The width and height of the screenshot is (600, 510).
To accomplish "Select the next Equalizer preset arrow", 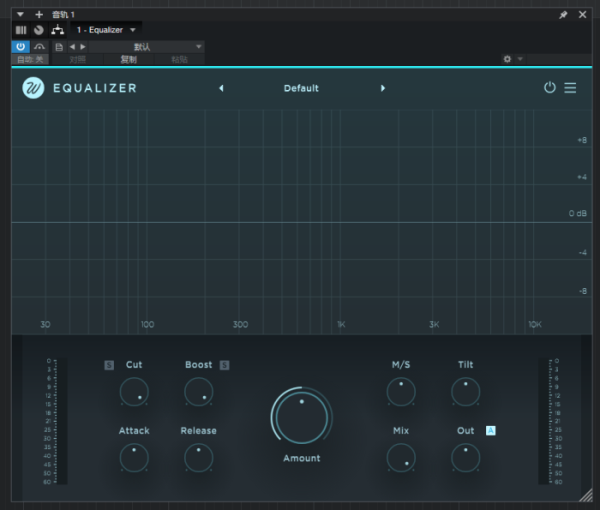I will [383, 88].
